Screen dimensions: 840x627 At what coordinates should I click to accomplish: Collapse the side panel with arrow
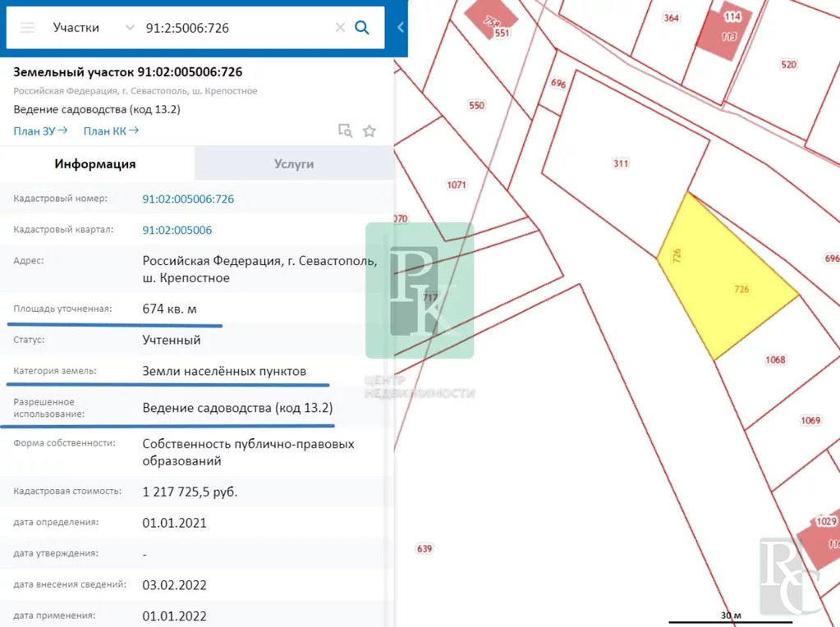[x=400, y=27]
